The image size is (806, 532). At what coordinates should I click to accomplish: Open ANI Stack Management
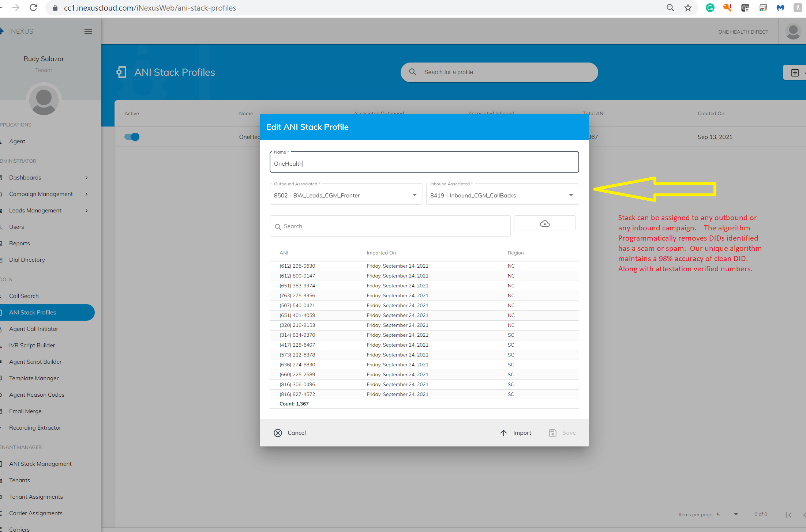pyautogui.click(x=40, y=464)
